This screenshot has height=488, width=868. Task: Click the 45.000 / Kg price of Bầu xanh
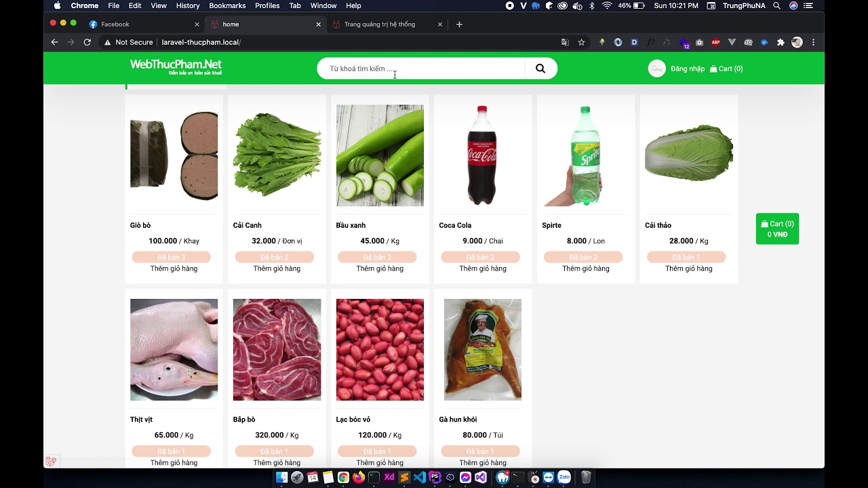(380, 241)
